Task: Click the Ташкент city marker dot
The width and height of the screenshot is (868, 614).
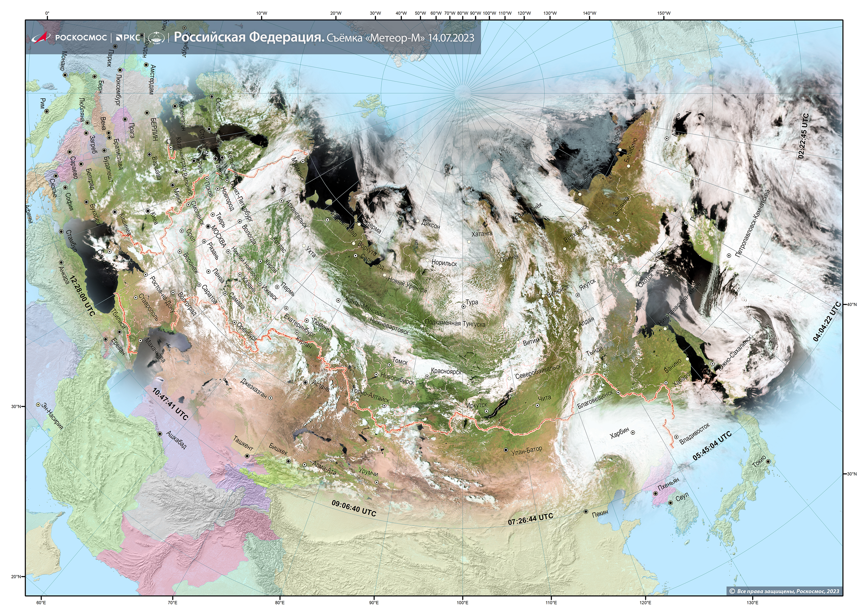Action: [247, 456]
